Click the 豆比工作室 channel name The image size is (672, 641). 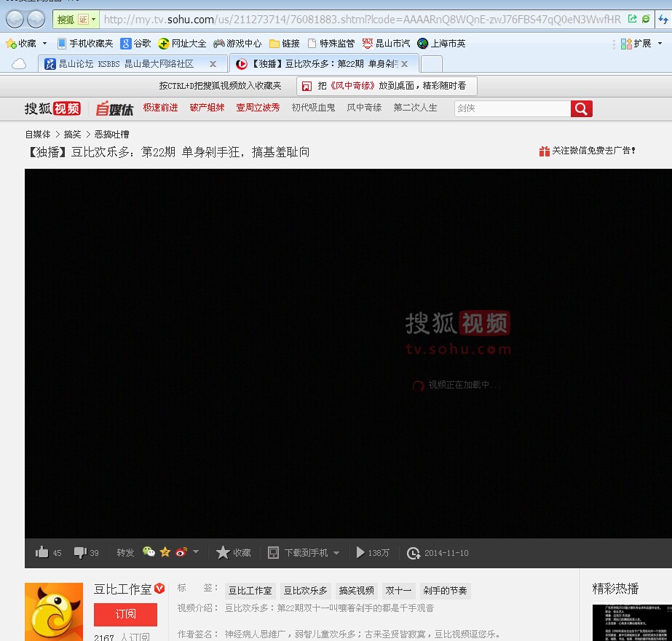122,589
